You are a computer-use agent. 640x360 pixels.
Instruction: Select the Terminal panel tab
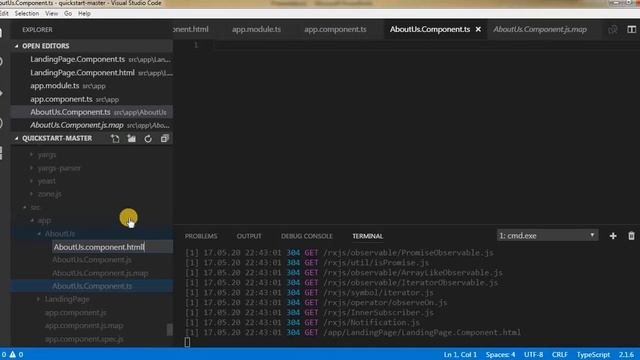[x=367, y=236]
